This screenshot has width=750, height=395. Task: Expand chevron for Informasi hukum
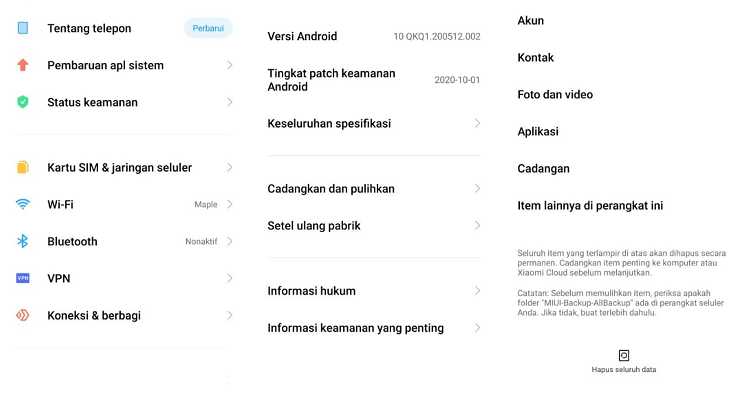click(x=477, y=291)
